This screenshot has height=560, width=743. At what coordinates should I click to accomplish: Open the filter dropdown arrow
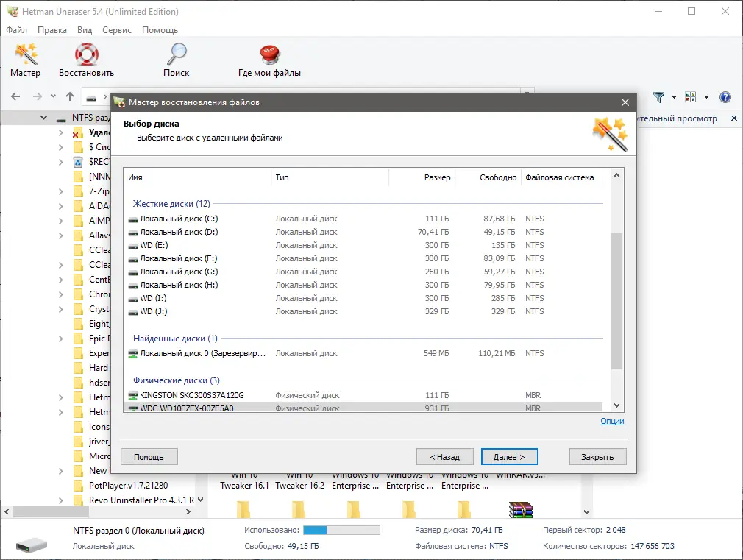click(x=674, y=97)
